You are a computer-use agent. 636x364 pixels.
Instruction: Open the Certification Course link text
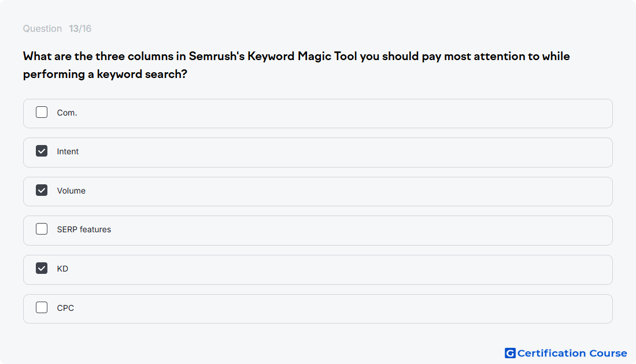coord(572,354)
